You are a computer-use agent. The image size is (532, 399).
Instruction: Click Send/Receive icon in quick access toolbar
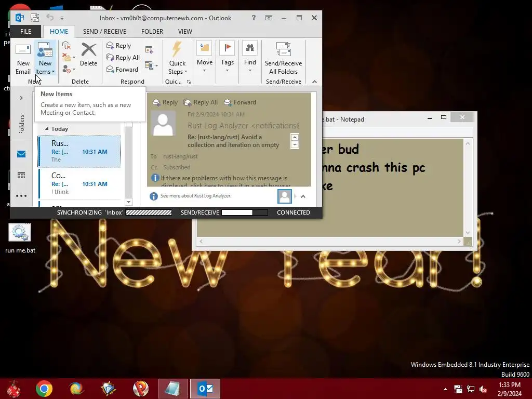coord(35,18)
